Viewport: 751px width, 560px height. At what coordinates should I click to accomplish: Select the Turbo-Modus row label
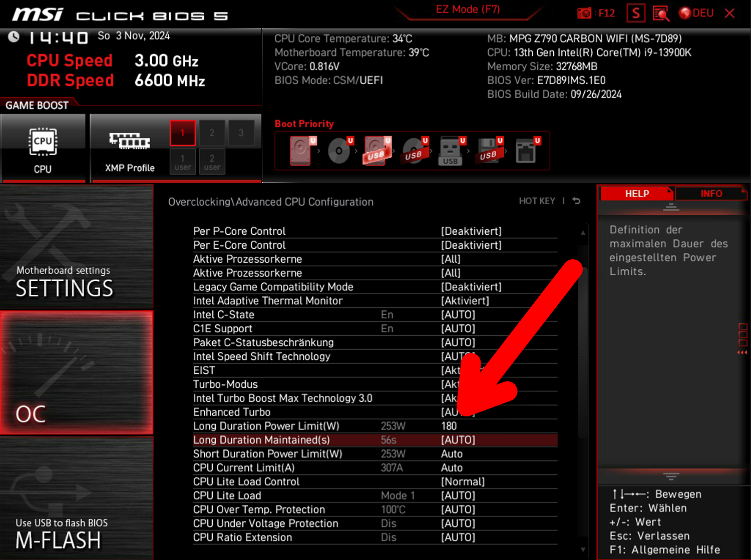(x=225, y=384)
